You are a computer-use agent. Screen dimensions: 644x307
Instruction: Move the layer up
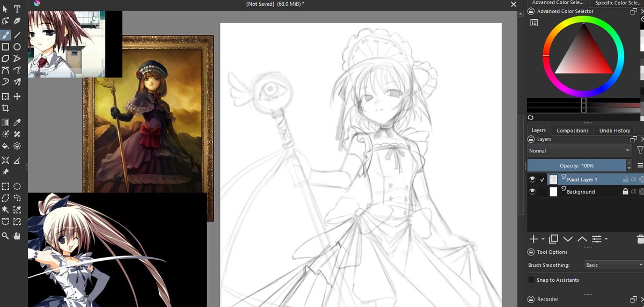[582, 239]
